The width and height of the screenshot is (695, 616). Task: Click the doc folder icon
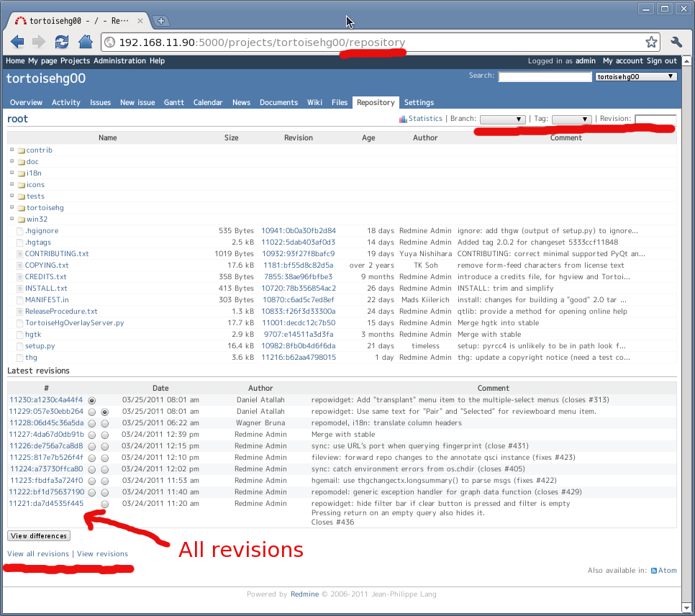click(x=22, y=163)
